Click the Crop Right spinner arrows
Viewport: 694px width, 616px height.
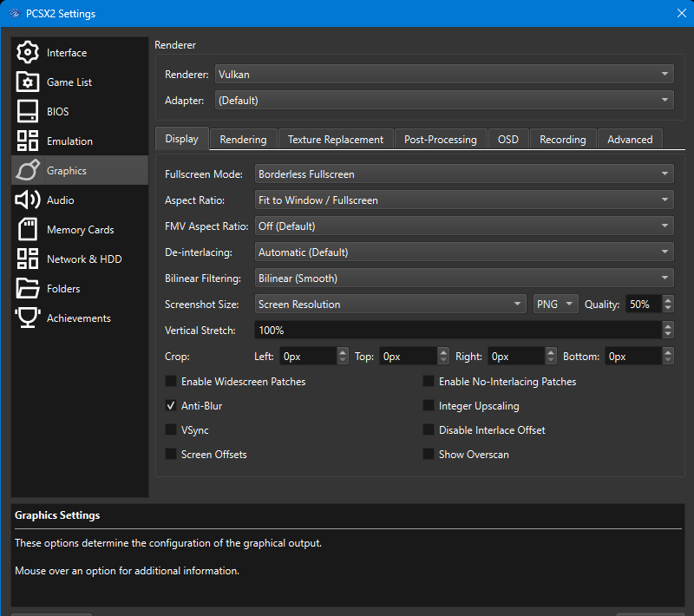551,357
